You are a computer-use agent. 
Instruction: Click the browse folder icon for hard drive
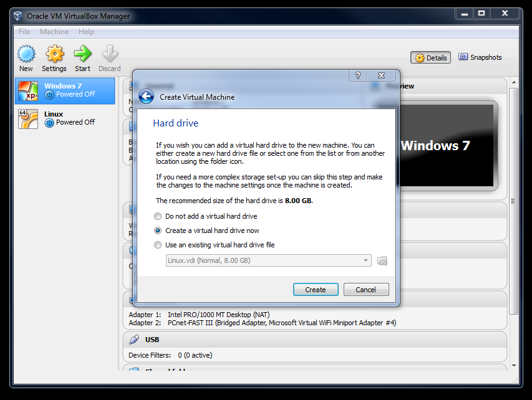382,260
